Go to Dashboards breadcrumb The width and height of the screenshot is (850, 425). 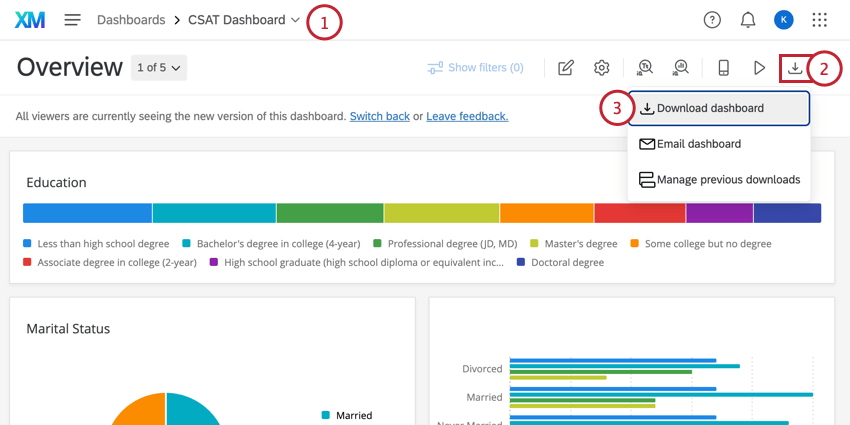click(x=130, y=20)
